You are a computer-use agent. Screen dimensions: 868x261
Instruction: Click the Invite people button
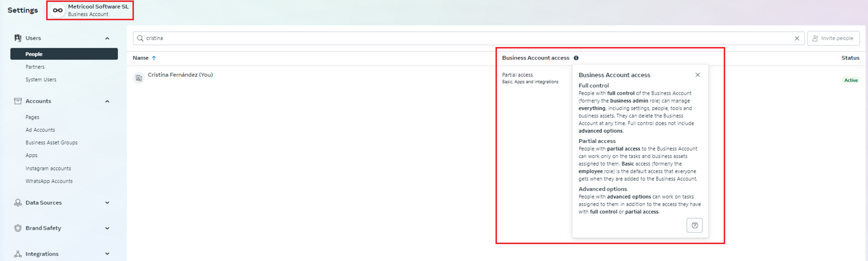pos(833,38)
